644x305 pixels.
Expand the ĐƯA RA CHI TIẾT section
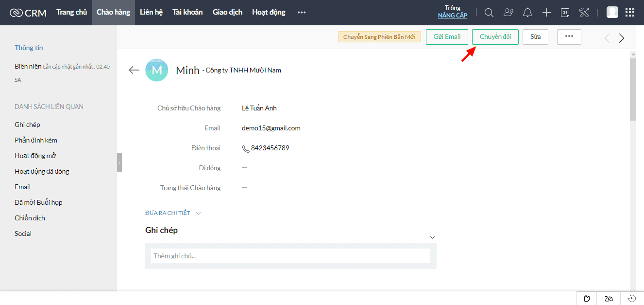click(172, 213)
